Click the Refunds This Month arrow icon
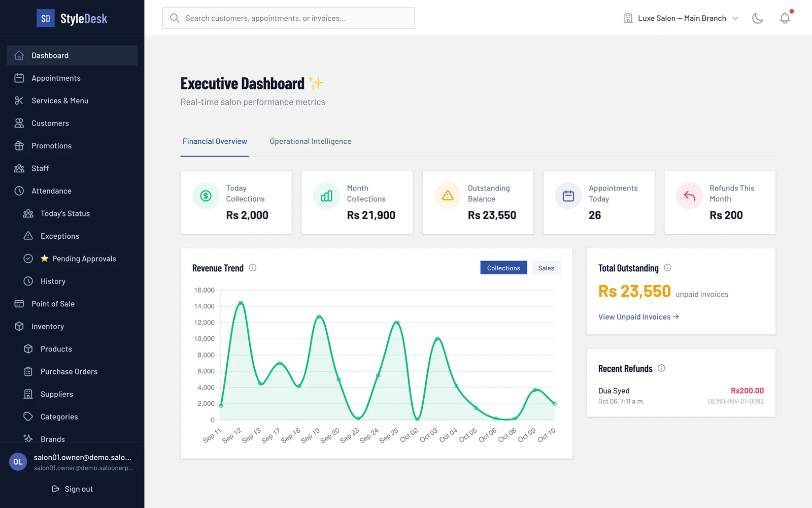Screen dimensions: 812x508 (690, 196)
